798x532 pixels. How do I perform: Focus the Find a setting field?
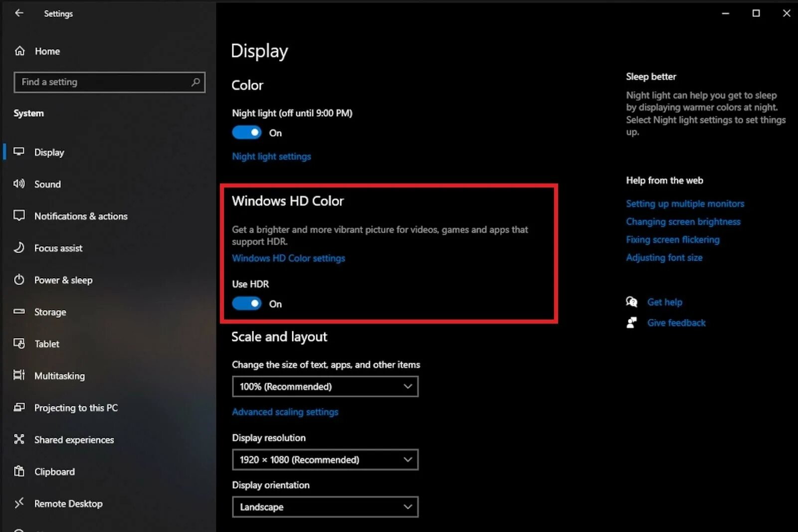[x=110, y=82]
